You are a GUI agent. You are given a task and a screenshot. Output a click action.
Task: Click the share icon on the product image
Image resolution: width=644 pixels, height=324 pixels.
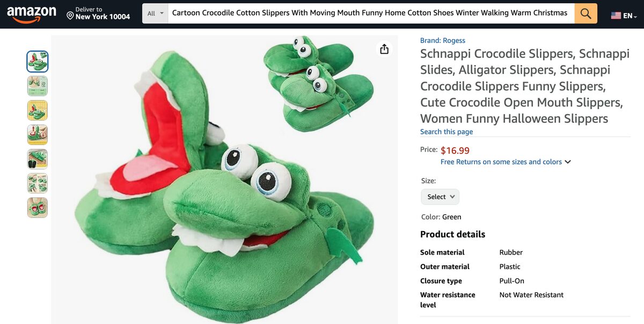384,48
